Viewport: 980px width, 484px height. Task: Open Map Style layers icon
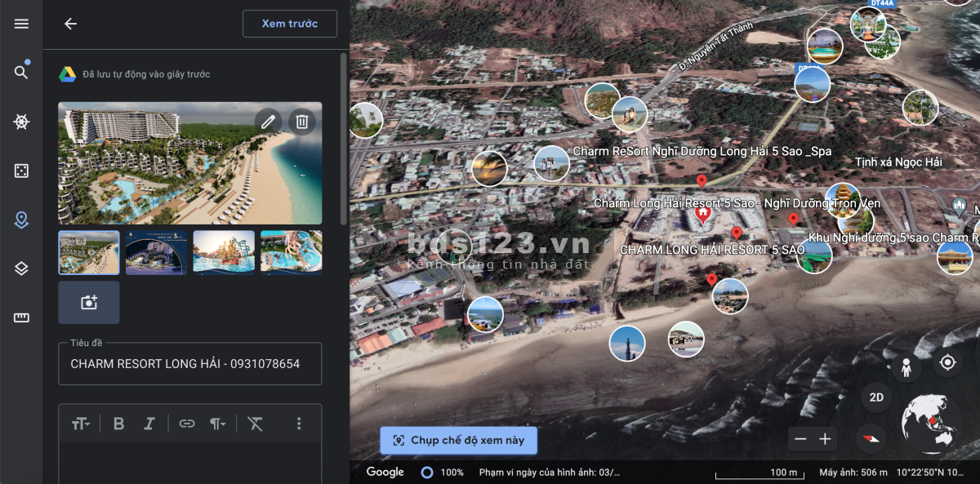click(21, 269)
